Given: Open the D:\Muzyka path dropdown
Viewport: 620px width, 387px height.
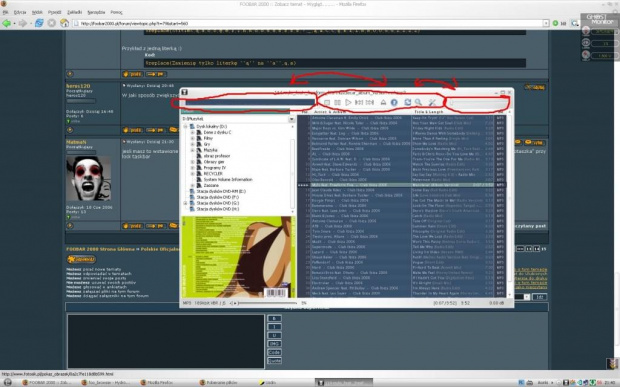Looking at the screenshot, I should pyautogui.click(x=292, y=119).
